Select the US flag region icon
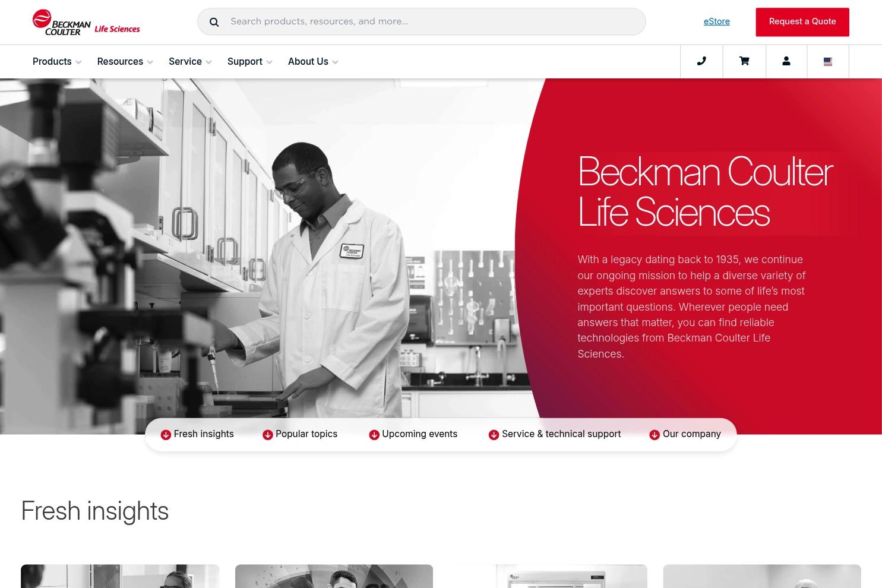882x588 pixels. click(x=828, y=61)
